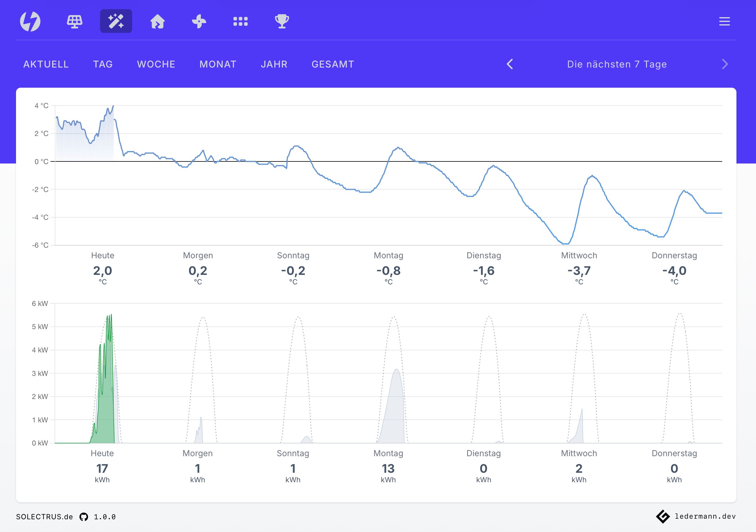Open the solar panel production view
The width and height of the screenshot is (756, 532).
[x=74, y=21]
